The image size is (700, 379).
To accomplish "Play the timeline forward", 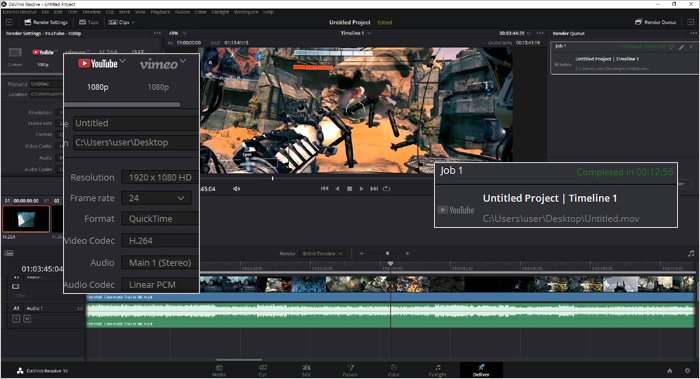I will tap(362, 188).
